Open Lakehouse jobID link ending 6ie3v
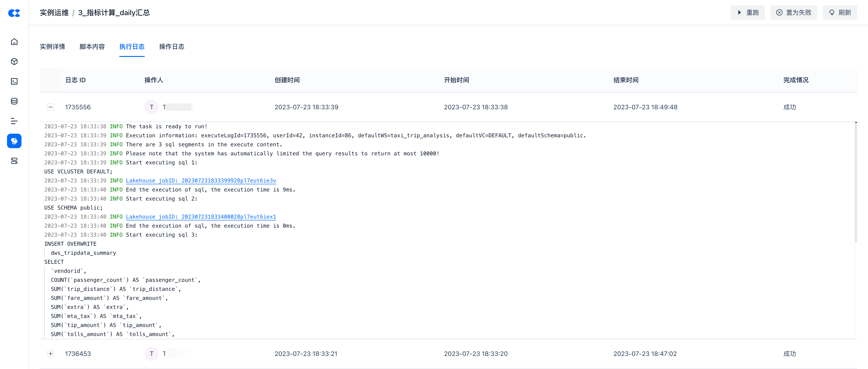This screenshot has height=369, width=868. [x=201, y=181]
